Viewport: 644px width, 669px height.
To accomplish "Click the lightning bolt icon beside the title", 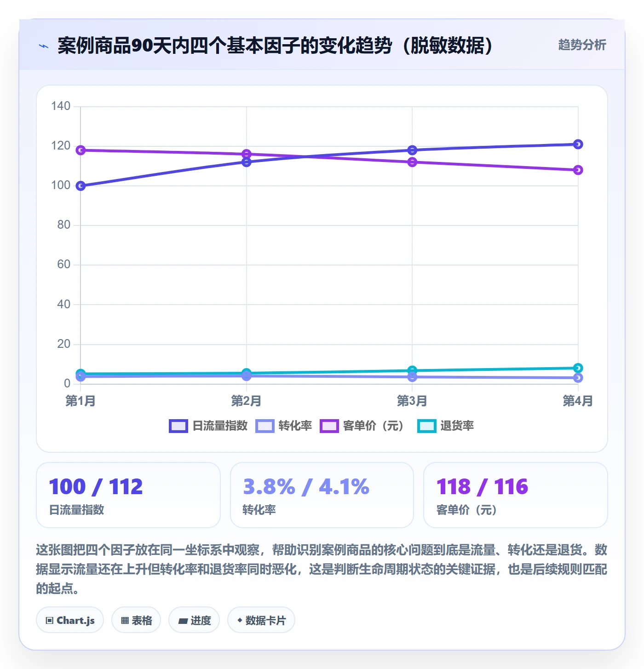I will pos(44,46).
